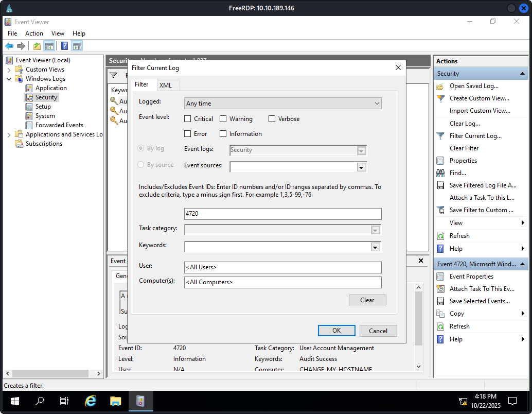Click the Computer(s) field showing All Computers
The image size is (532, 414).
[x=283, y=283]
